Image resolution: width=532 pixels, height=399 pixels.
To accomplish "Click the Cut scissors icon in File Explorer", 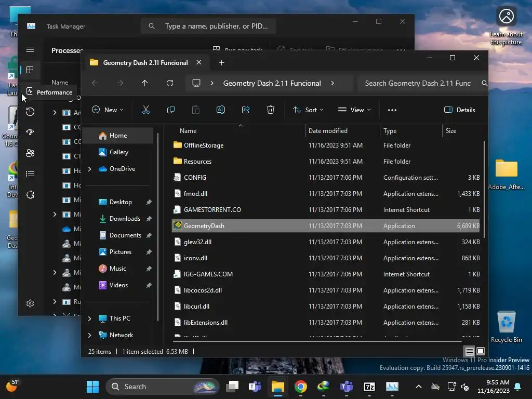I will pyautogui.click(x=145, y=110).
